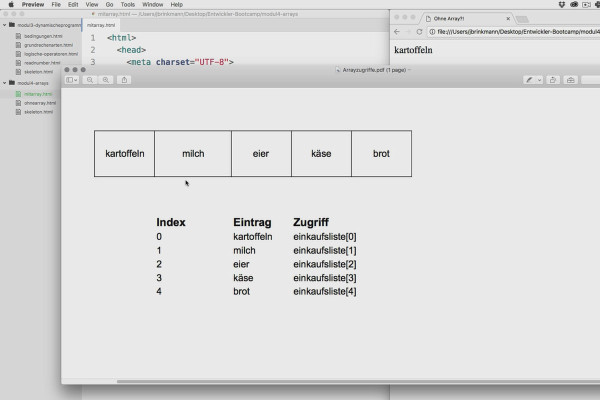Collapse the modul4-arrays folder

(5, 83)
